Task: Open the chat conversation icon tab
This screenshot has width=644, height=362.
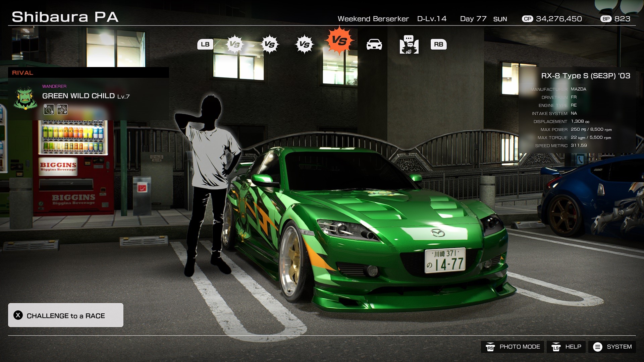Action: pyautogui.click(x=409, y=44)
